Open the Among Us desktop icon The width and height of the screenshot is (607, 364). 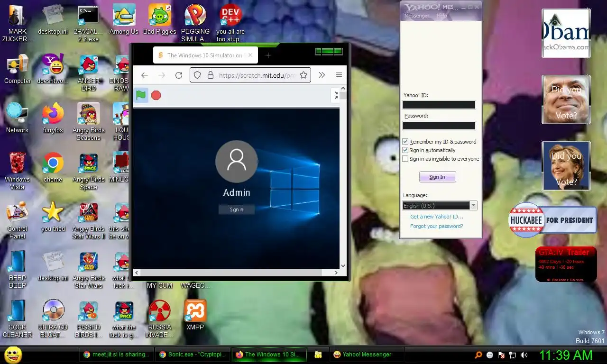[x=124, y=20]
